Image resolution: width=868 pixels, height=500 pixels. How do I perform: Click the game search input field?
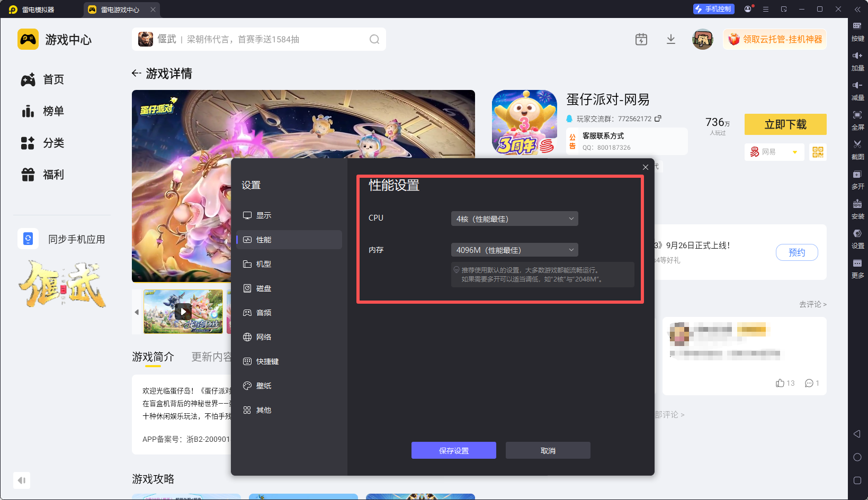259,39
